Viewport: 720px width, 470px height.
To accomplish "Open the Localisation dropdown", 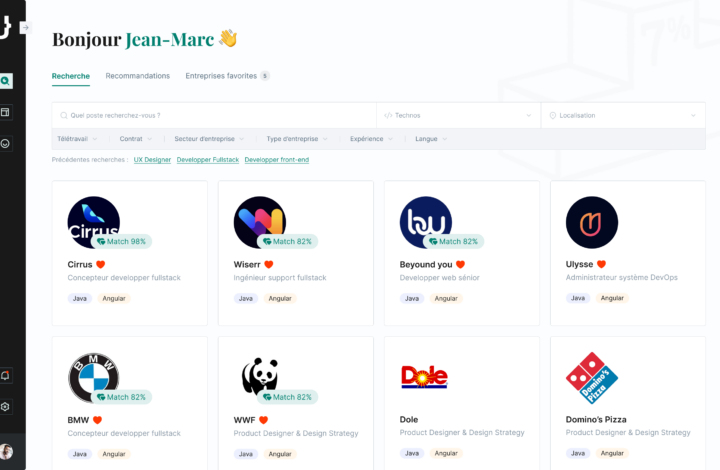I will click(623, 115).
